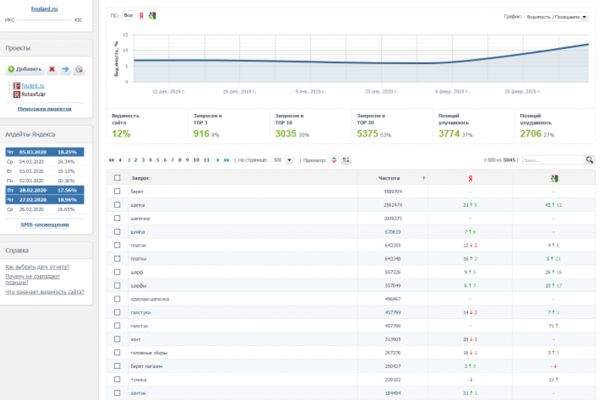
Task: Check the box for the 'берет' row
Action: 117,191
